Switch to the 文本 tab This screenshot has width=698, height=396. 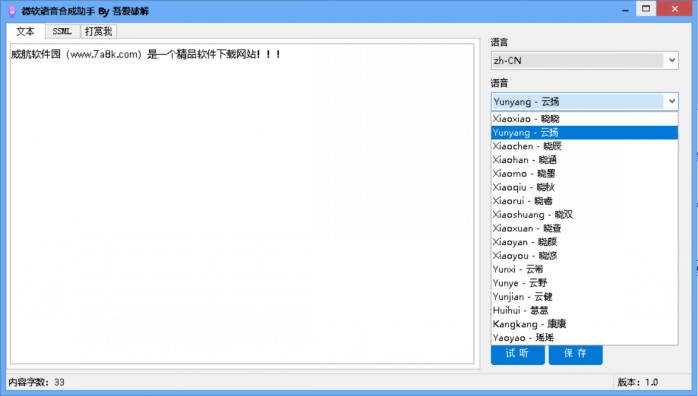pyautogui.click(x=25, y=31)
